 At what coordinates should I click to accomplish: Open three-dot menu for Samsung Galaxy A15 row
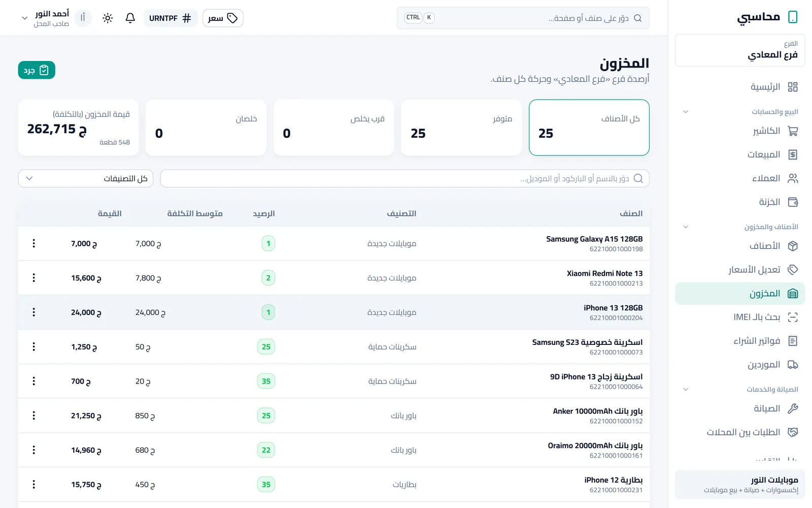[34, 243]
